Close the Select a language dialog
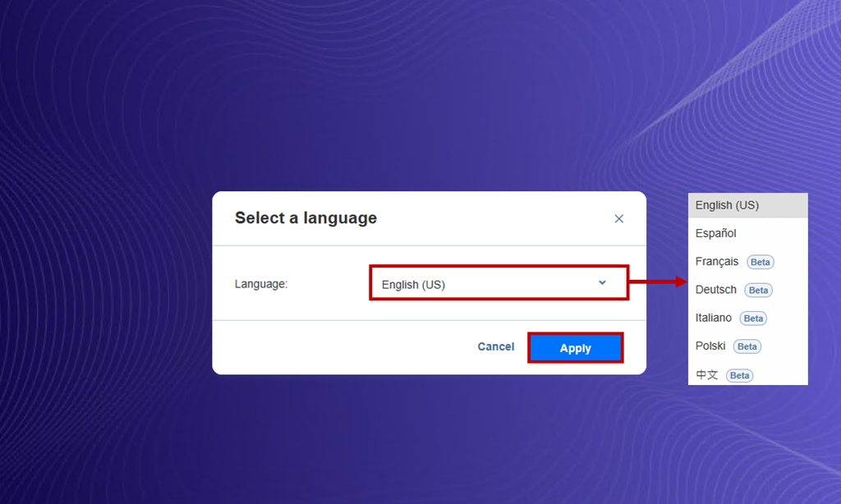 pyautogui.click(x=618, y=219)
